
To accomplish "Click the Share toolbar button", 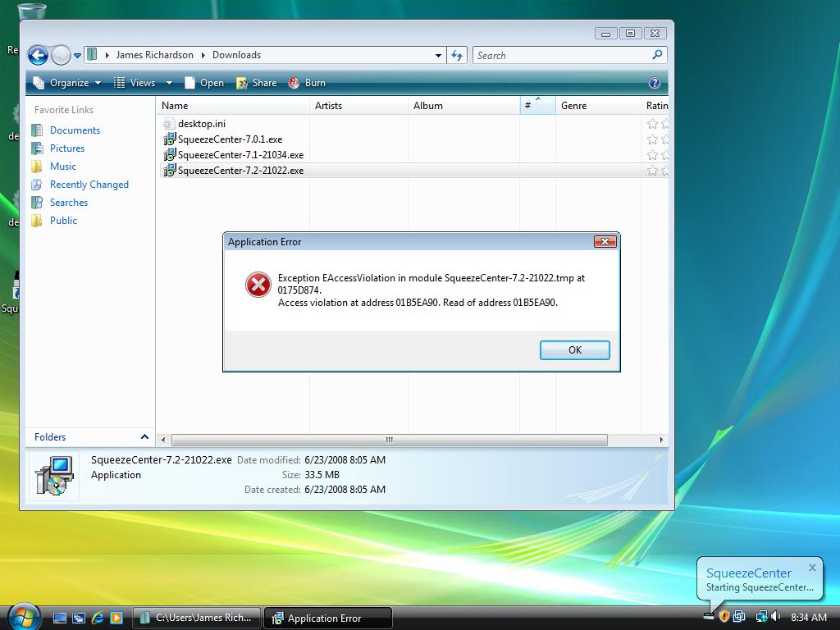I will [x=256, y=83].
